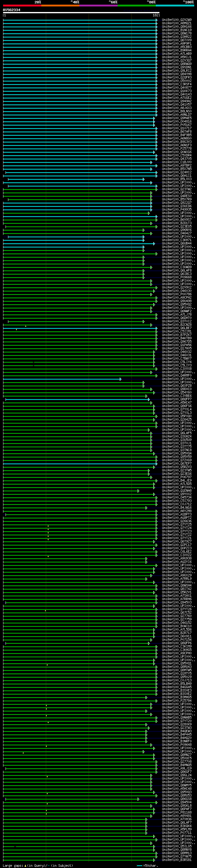The width and height of the screenshot is (197, 868).
Task: Open UniRef100_Q8RWQ9 hit
Action: [x=176, y=64]
